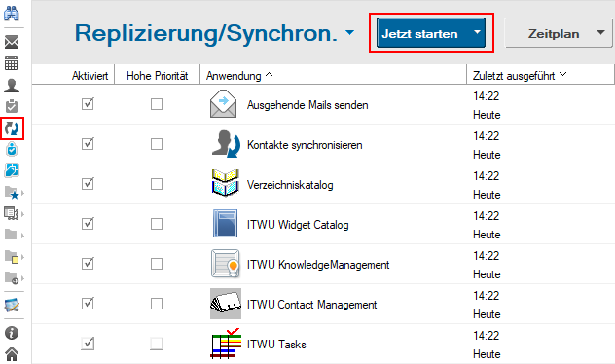Open the home icon in the sidebar
The height and width of the screenshot is (364, 615).
click(x=12, y=354)
